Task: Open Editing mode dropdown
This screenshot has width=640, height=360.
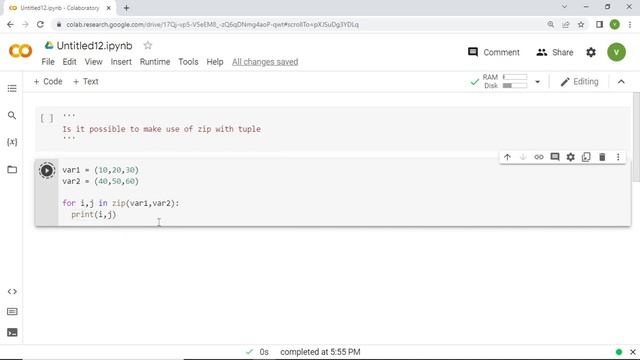Action: [580, 82]
